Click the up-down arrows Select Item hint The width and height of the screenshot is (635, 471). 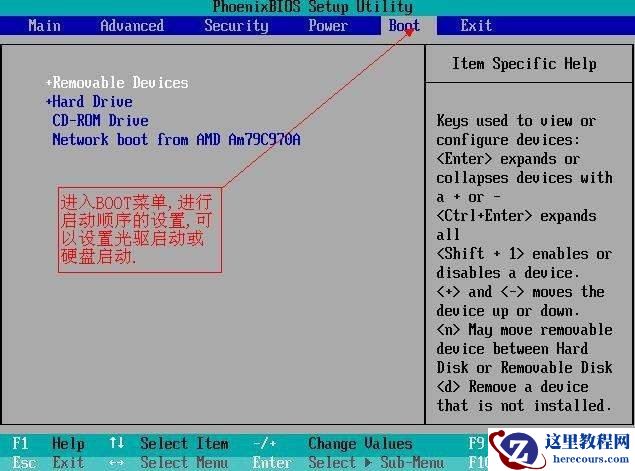[x=169, y=444]
